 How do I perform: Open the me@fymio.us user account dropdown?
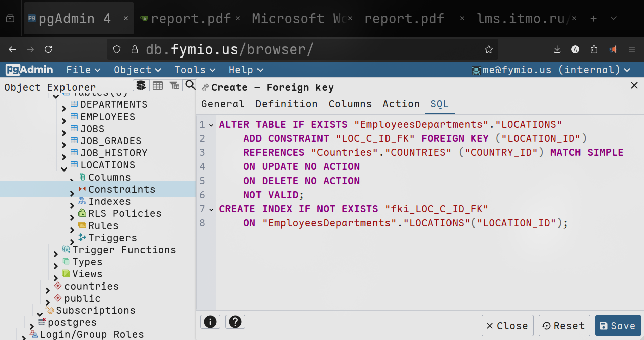[x=550, y=70]
